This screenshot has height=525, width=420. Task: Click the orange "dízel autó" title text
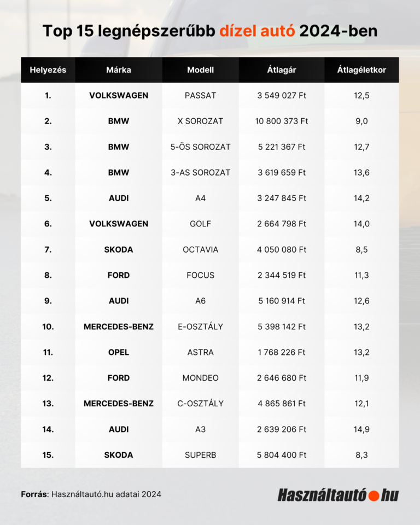(x=257, y=31)
